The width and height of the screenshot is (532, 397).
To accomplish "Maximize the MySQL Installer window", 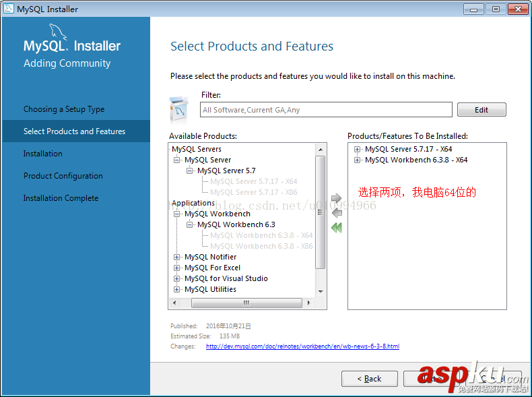I will coord(496,9).
